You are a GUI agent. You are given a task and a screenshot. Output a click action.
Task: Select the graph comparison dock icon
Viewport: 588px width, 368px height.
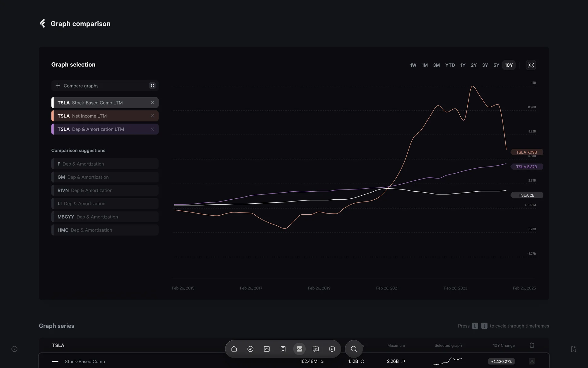tap(299, 349)
